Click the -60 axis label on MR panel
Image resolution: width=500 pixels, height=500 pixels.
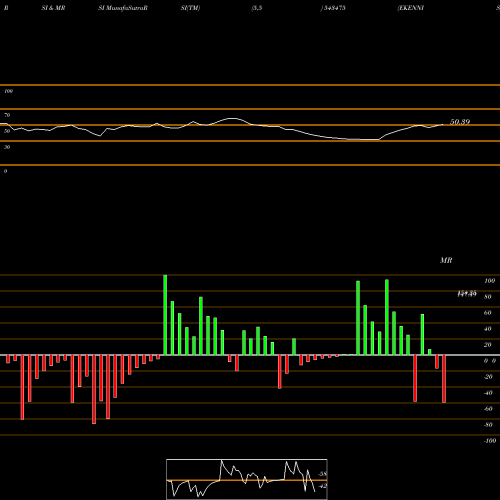pyautogui.click(x=488, y=409)
